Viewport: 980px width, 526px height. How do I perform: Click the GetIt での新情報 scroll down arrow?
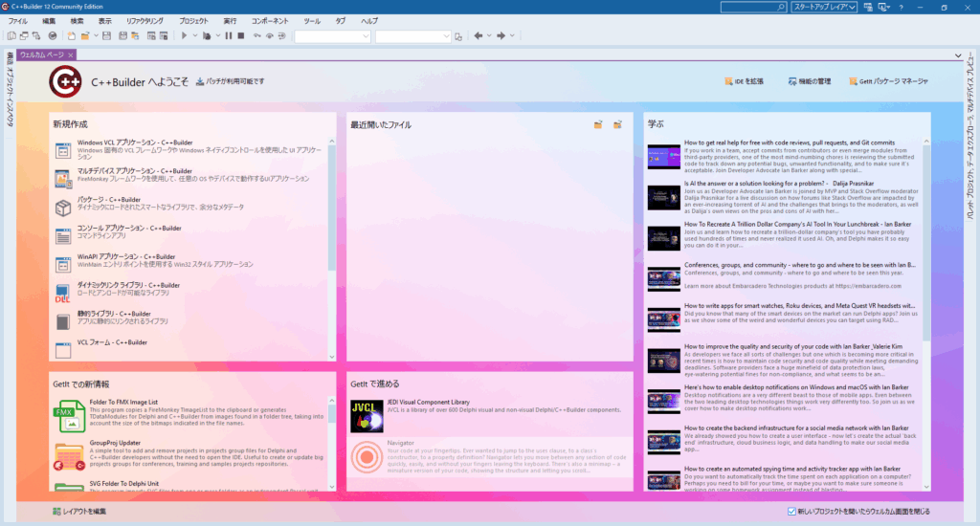332,487
